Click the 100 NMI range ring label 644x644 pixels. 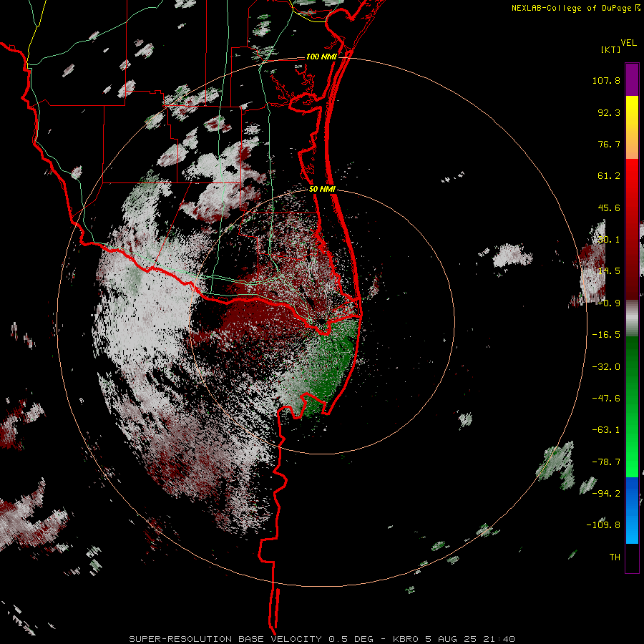[x=321, y=57]
